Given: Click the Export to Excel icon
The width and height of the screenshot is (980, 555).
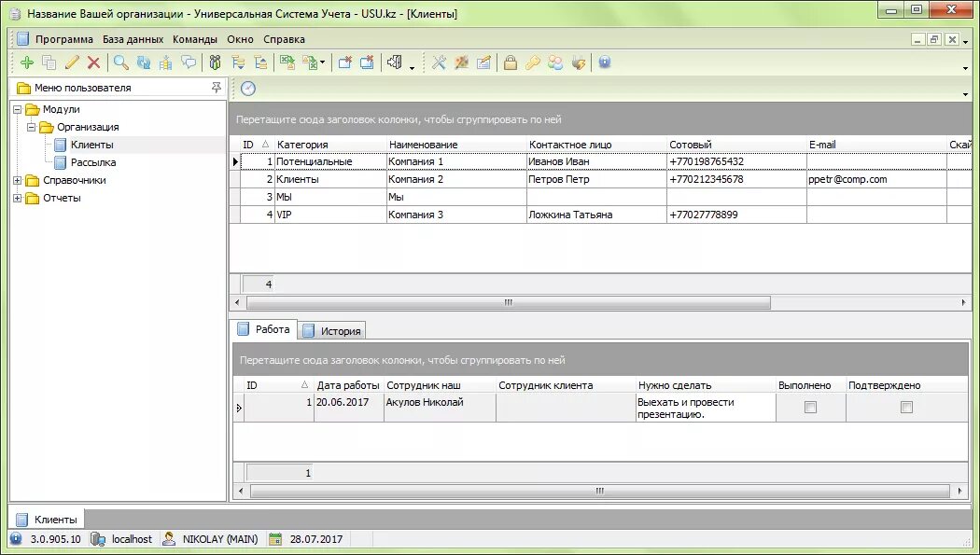Looking at the screenshot, I should point(287,62).
